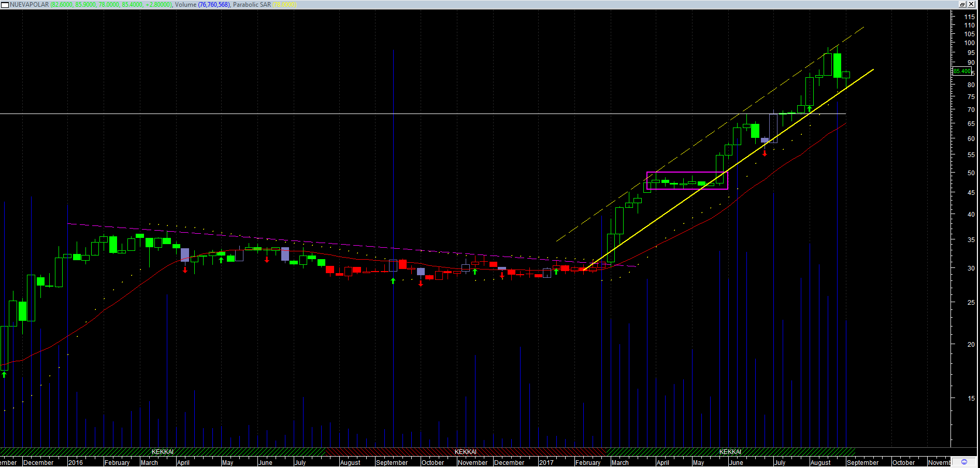Click the green buy arrow near September 2016
This screenshot has width=980, height=468.
tap(393, 281)
